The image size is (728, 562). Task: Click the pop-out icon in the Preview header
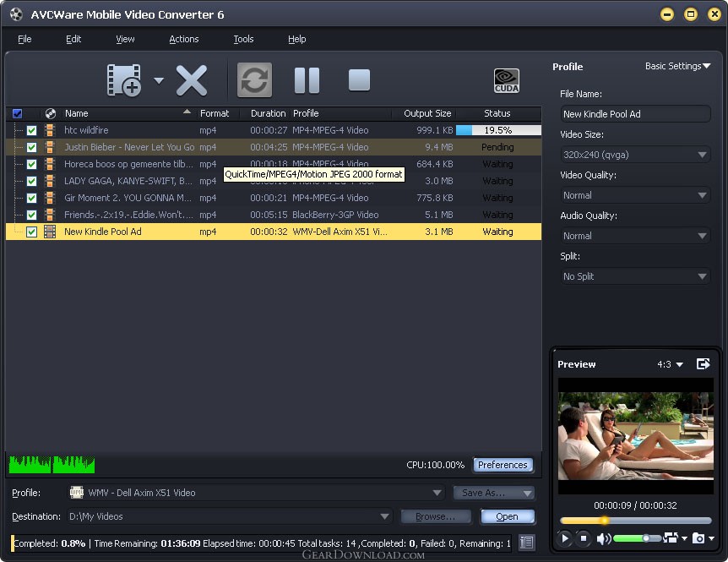tap(704, 363)
